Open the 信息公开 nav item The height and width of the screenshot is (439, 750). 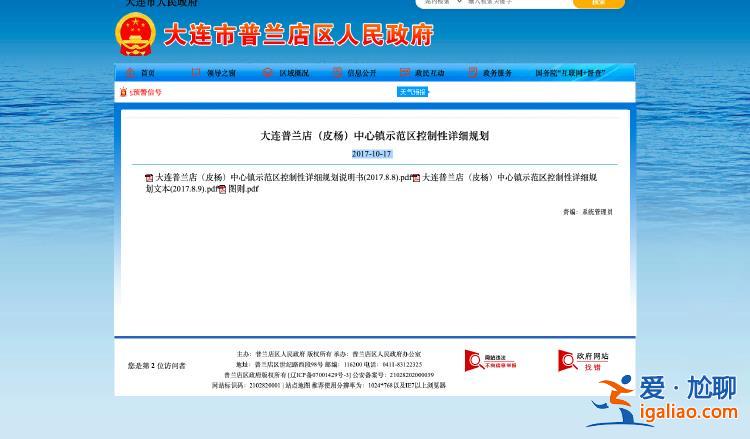[362, 73]
